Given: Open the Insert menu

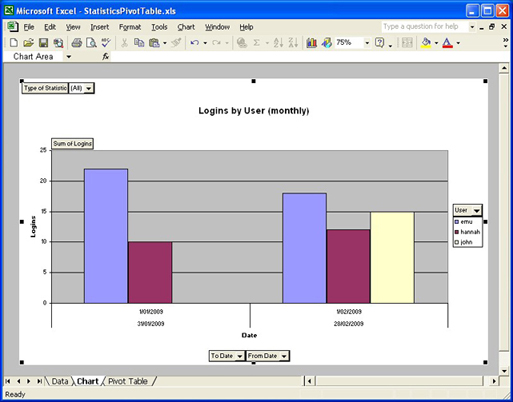Looking at the screenshot, I should (100, 27).
